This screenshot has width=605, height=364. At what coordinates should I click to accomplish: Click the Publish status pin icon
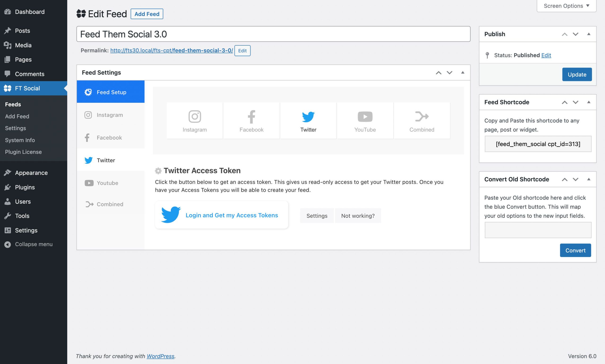[487, 55]
